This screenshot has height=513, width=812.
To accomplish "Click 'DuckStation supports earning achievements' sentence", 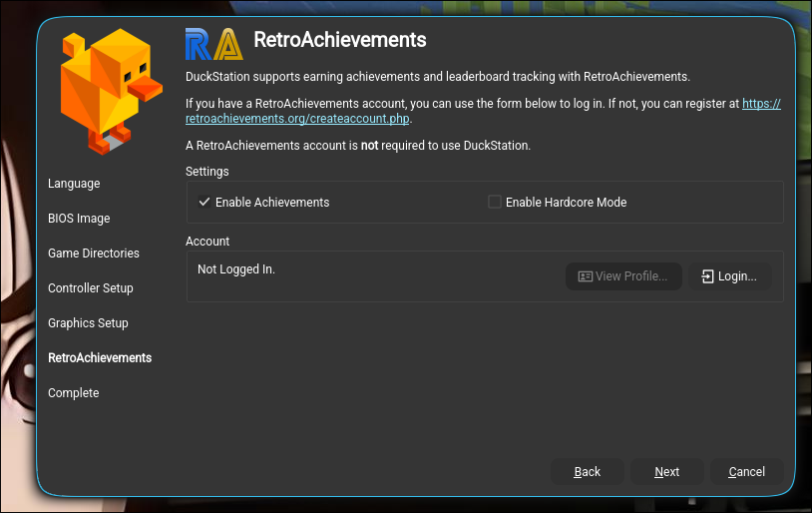I will point(438,77).
